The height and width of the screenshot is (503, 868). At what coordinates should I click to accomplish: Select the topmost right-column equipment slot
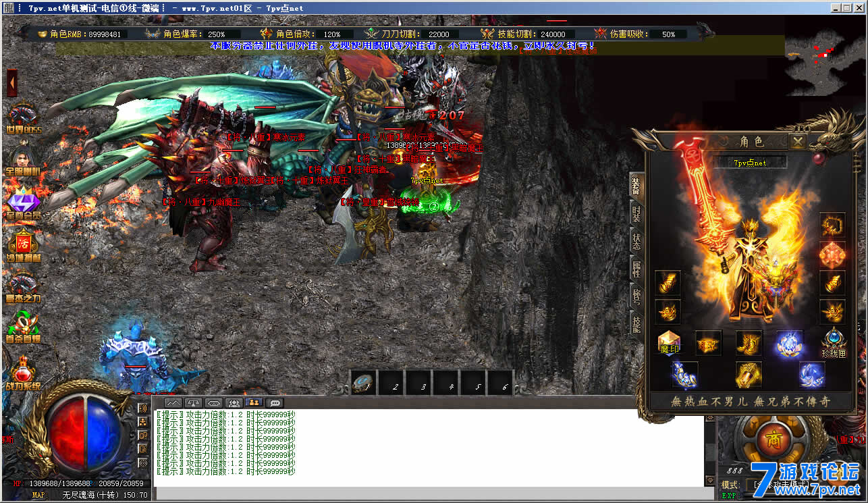(832, 225)
